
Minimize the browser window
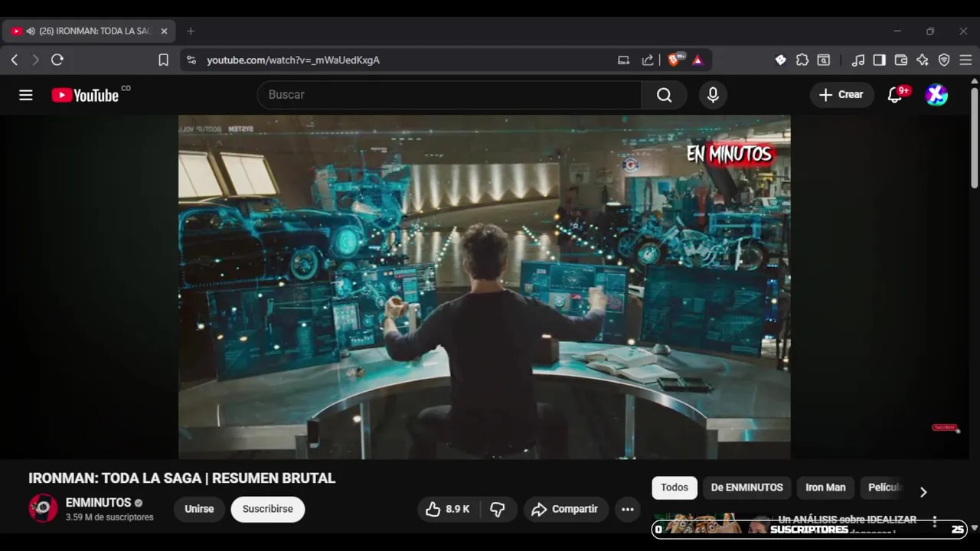(897, 31)
